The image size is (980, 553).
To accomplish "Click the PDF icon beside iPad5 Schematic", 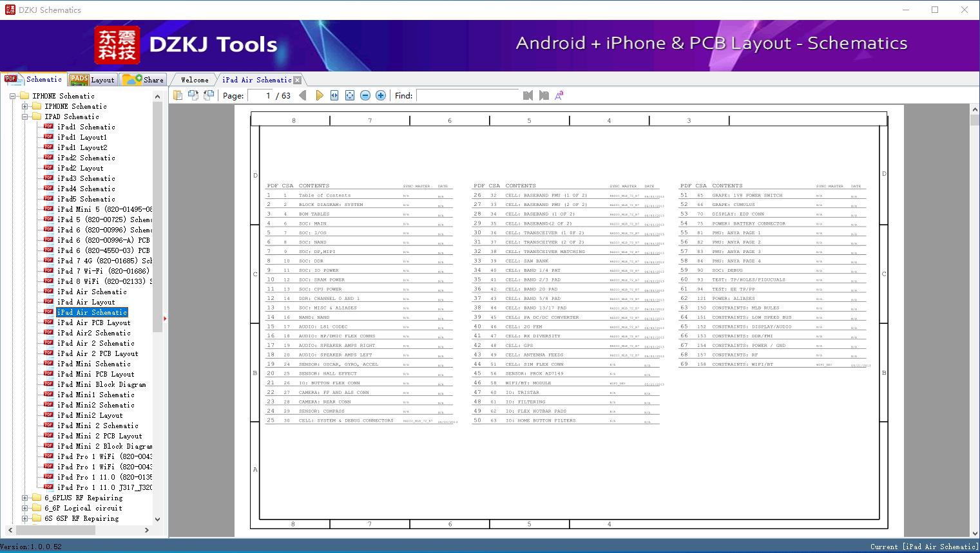I will pyautogui.click(x=48, y=199).
